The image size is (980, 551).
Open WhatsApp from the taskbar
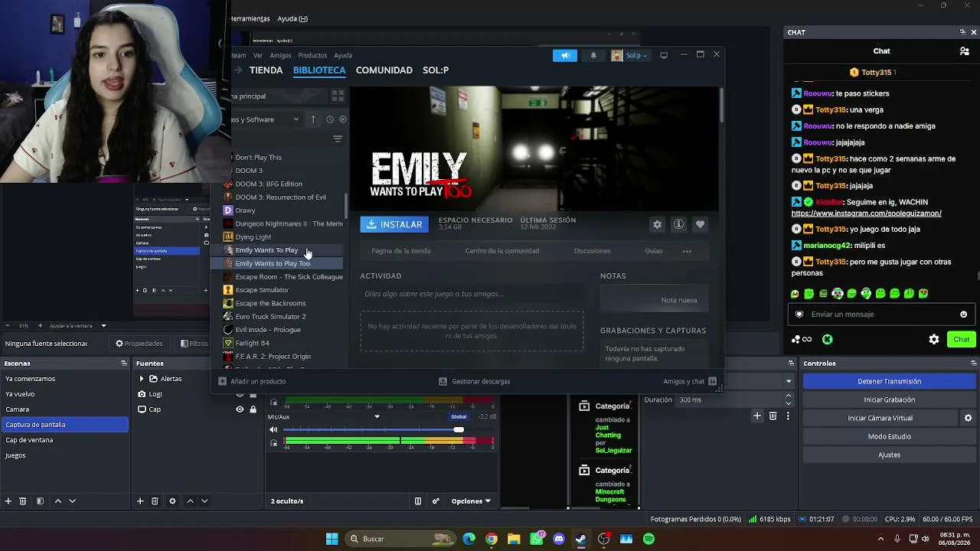point(537,539)
